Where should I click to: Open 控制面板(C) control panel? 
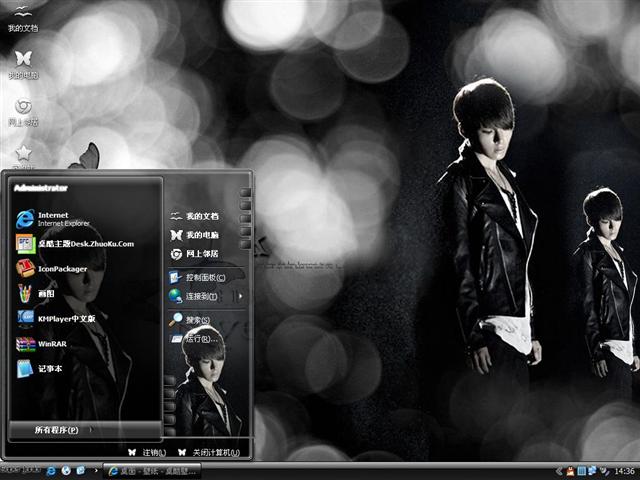click(x=198, y=278)
